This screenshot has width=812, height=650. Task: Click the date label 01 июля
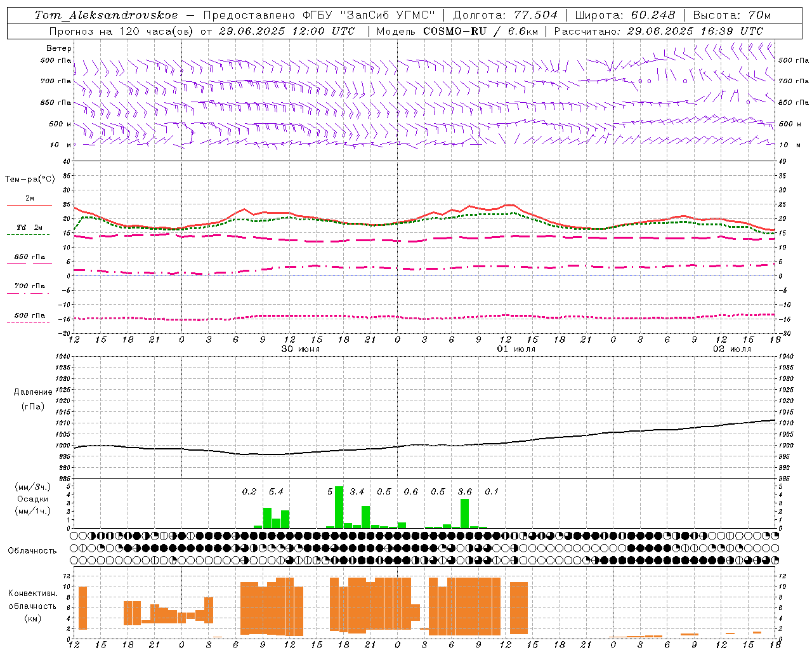[516, 349]
